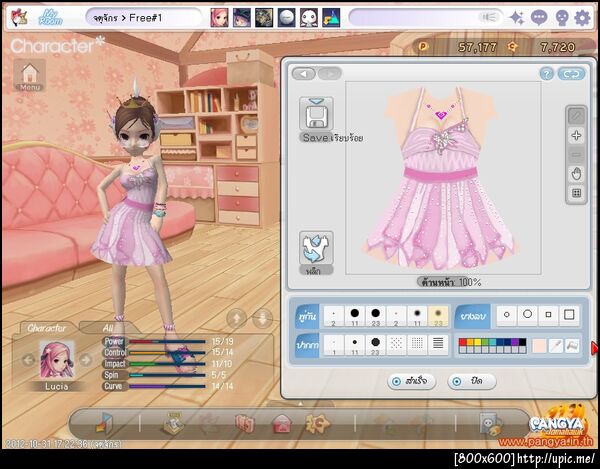Image resolution: width=600 pixels, height=469 pixels.
Task: Open the sparkle stars icon in top bar
Action: 517,18
